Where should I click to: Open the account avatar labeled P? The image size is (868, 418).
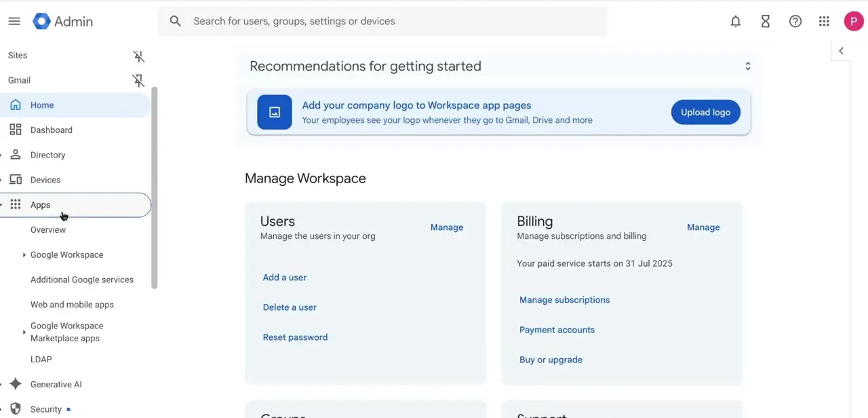coord(854,21)
